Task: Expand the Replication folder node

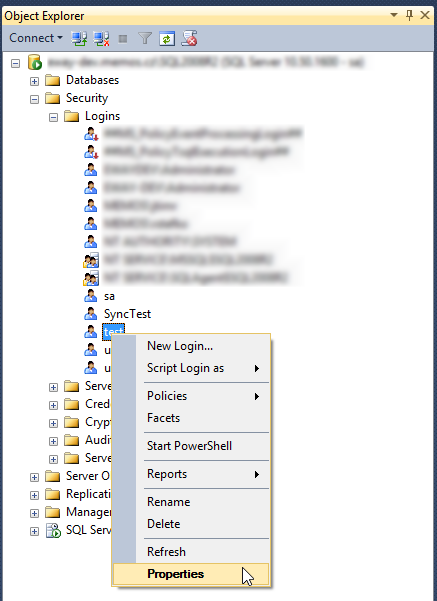Action: pos(34,495)
